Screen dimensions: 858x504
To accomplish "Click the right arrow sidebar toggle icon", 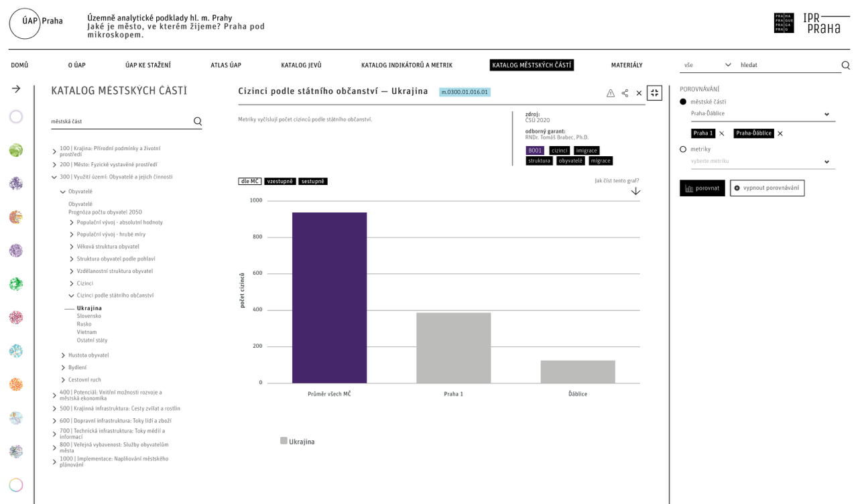I will pos(16,88).
